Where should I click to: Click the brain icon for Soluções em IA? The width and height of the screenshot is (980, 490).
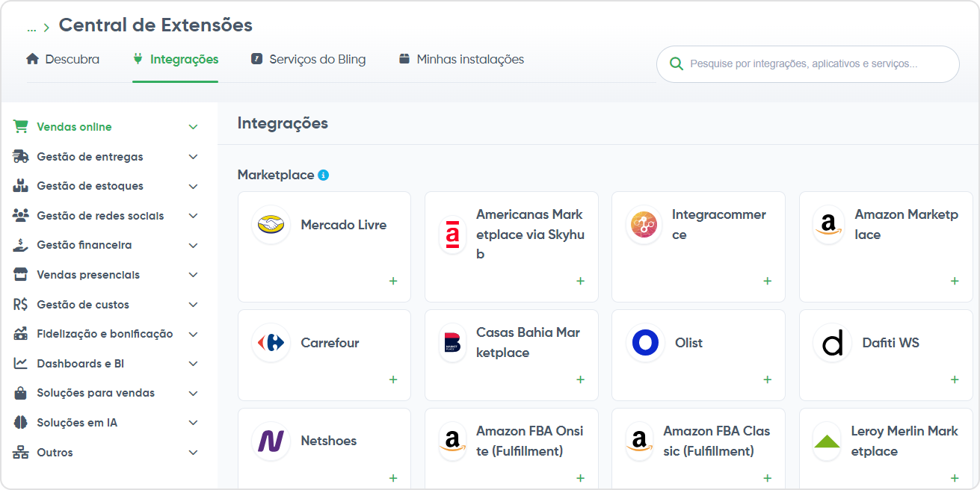[20, 423]
